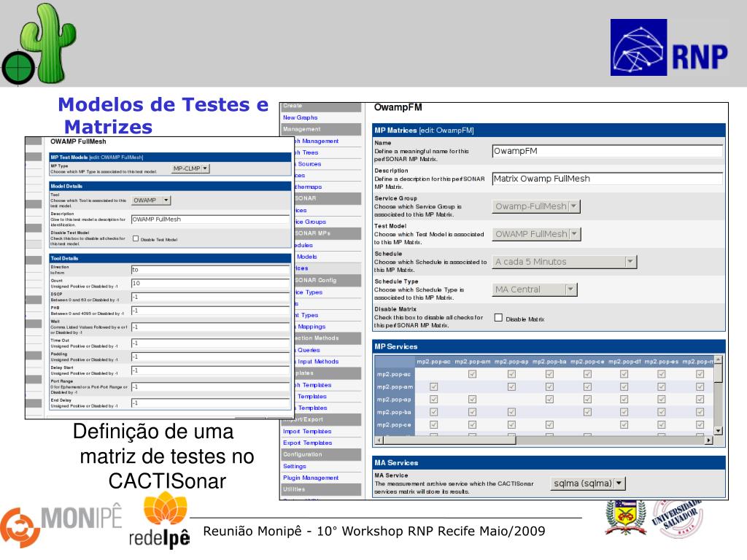Screen dimensions: 747x560
Task: Click the Time Out field
Action: (x=211, y=343)
